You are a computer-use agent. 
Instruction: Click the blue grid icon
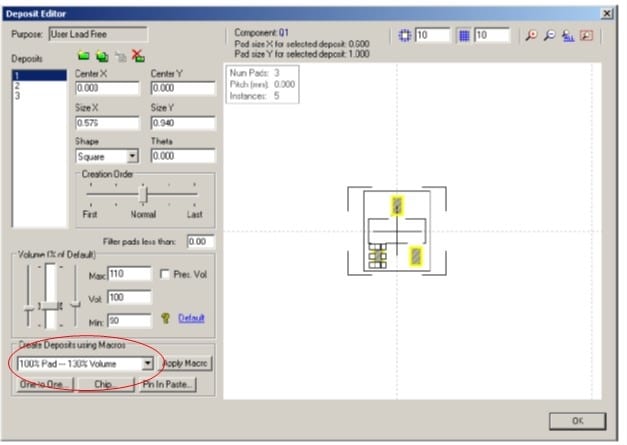[464, 36]
